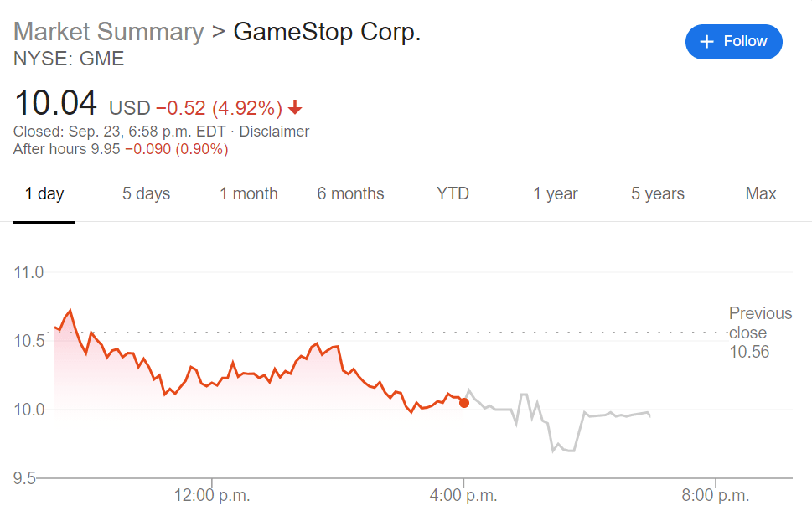Select the YTD tab
Image resolution: width=812 pixels, height=516 pixels.
click(453, 194)
